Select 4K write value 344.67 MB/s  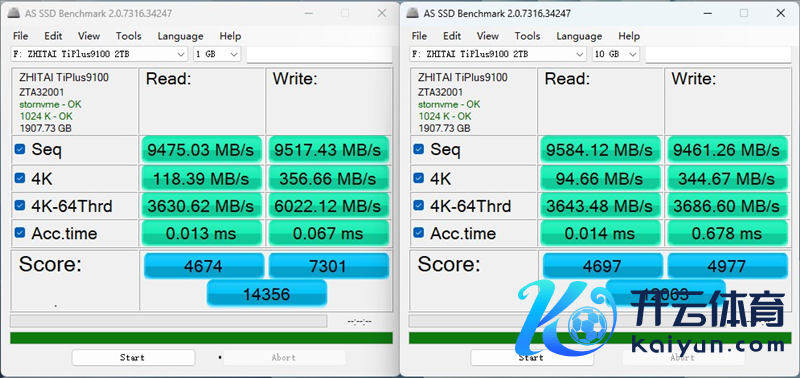pos(727,179)
